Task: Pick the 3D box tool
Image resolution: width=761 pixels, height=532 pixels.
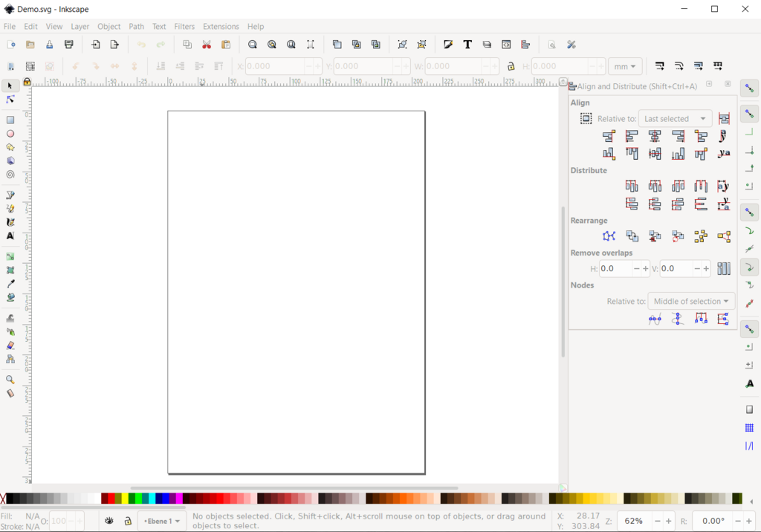Action: pyautogui.click(x=10, y=160)
